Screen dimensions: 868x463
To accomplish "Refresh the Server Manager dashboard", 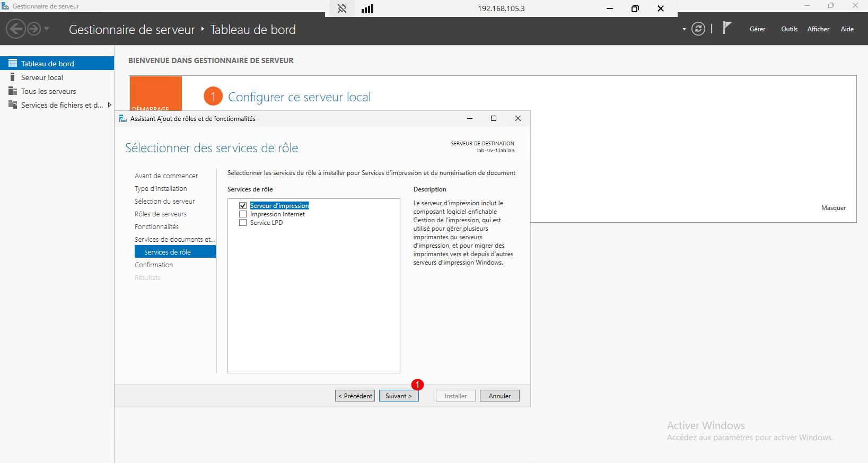I will pos(698,29).
